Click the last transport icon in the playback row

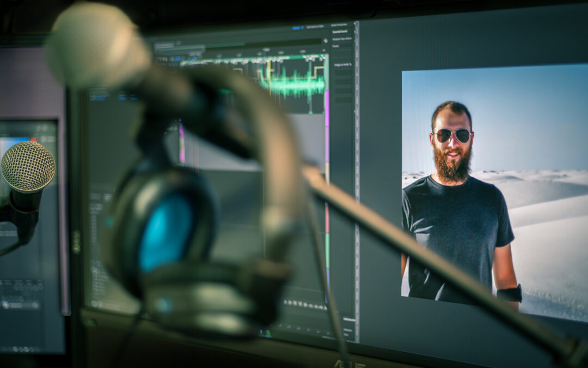click(325, 303)
